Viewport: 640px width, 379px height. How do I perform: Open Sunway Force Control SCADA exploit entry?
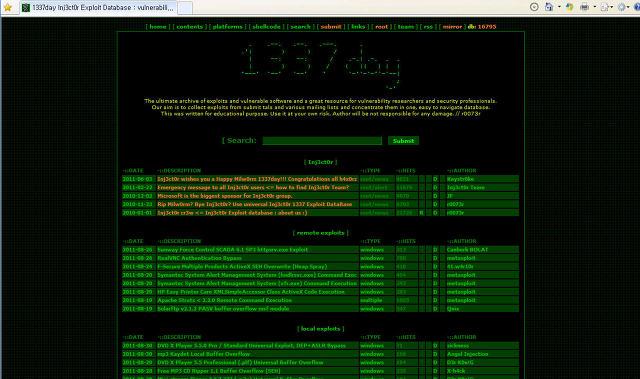(233, 250)
